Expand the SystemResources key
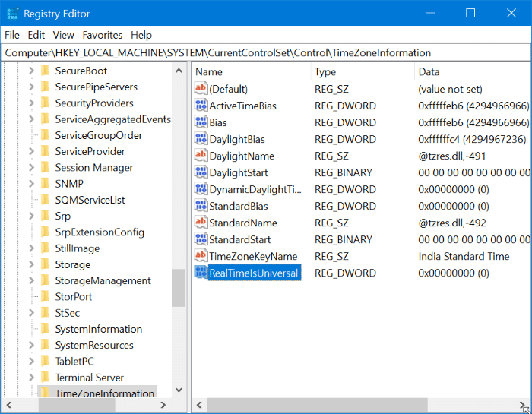Screen dimensions: 532x414 tap(32, 345)
